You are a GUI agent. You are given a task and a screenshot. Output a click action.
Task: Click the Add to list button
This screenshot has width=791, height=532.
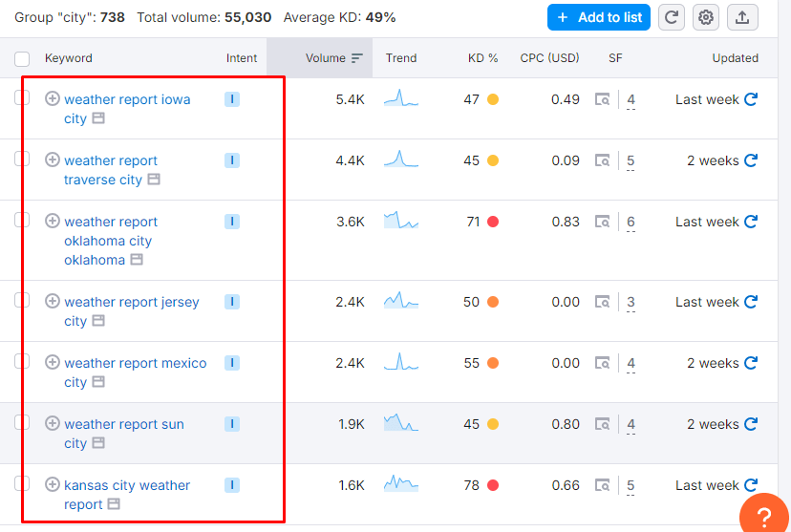(599, 17)
